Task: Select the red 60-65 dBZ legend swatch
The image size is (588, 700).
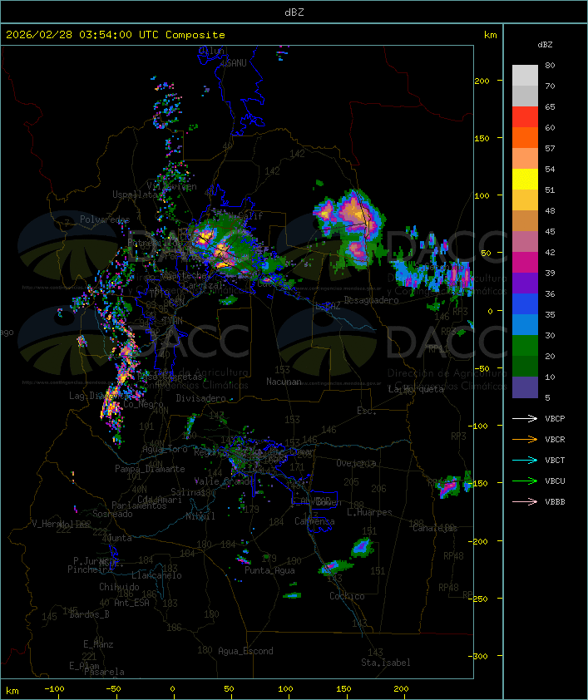Action: click(525, 117)
